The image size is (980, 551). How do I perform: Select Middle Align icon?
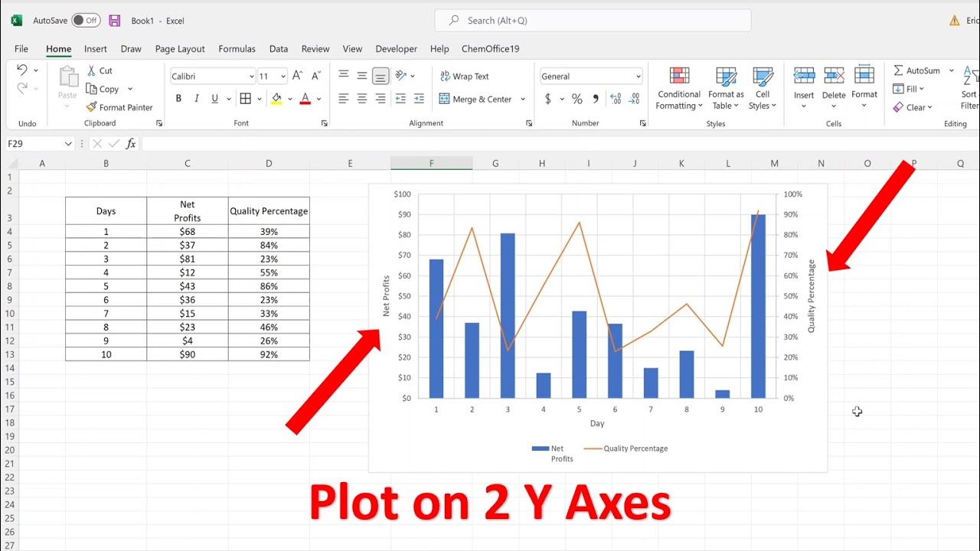(362, 75)
